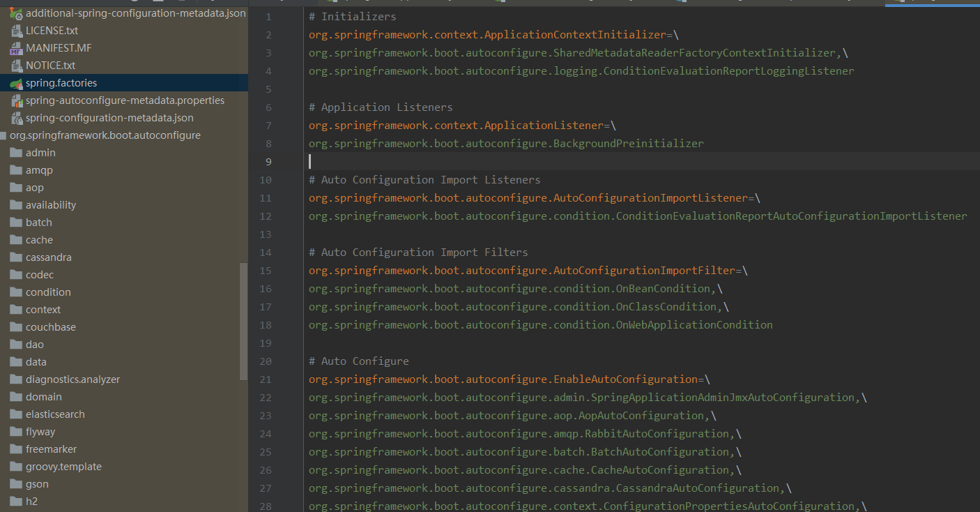Click AopAutoConfiguration on line 23
Image resolution: width=980 pixels, height=512 pixels.
[641, 416]
